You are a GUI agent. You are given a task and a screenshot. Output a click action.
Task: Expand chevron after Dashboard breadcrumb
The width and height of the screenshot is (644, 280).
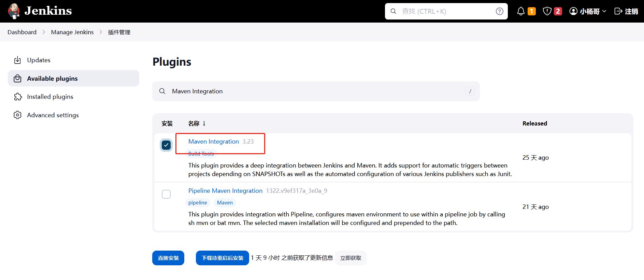click(44, 32)
